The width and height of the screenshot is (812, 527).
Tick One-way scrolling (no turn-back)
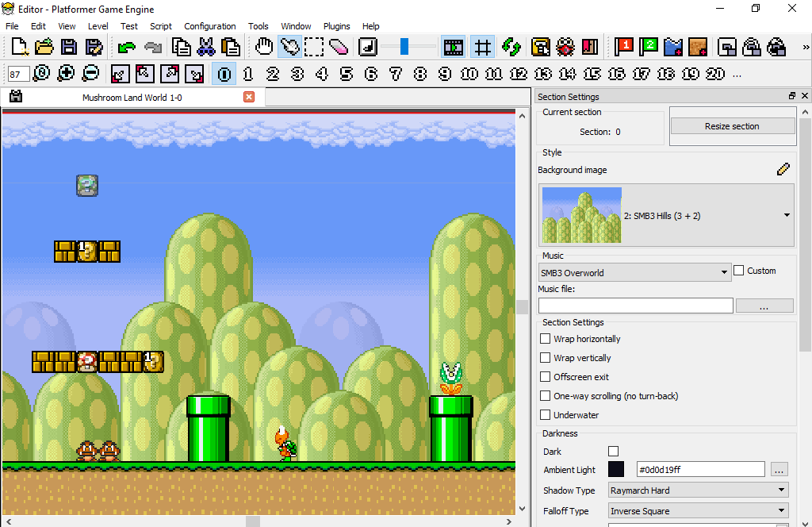point(545,396)
